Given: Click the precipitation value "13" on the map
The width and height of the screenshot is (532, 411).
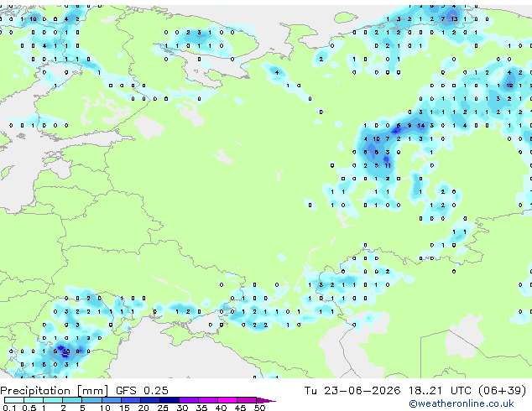Looking at the screenshot, I should (454, 19).
